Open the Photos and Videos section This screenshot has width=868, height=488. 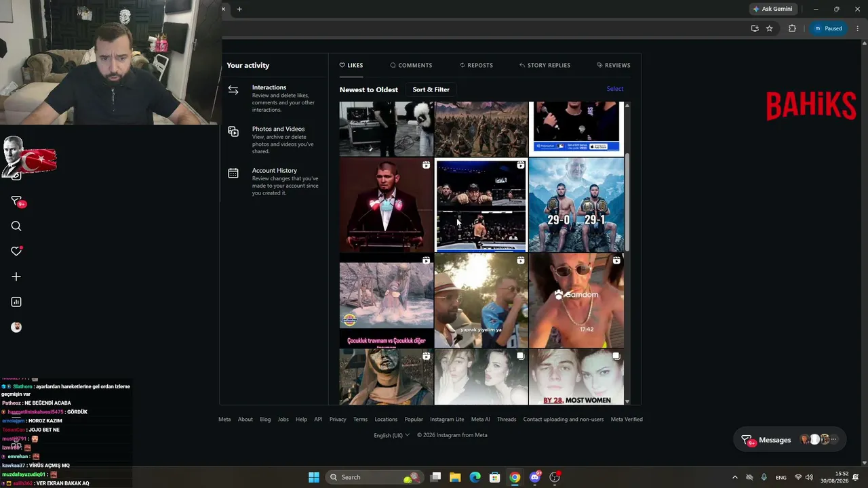click(273, 140)
